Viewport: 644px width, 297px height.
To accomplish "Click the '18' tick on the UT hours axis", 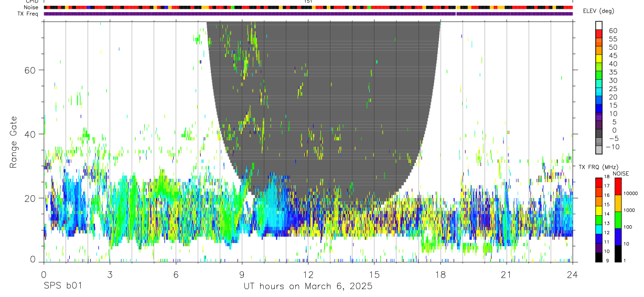I will pos(441,274).
